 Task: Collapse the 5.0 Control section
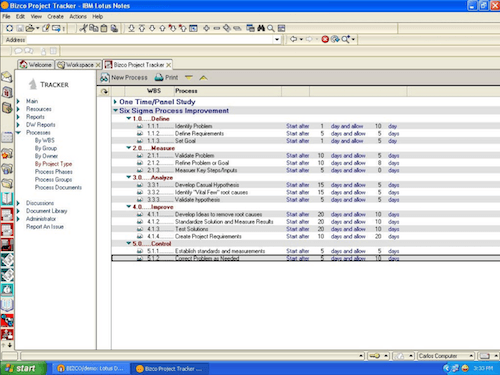pos(128,243)
